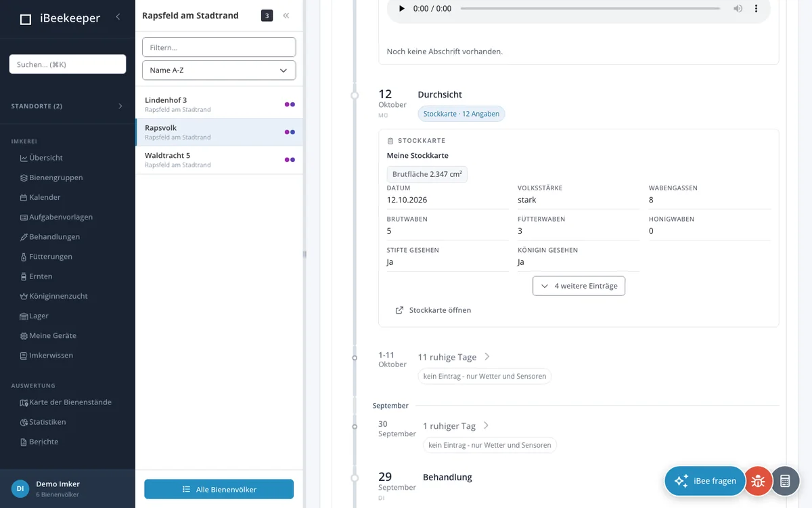812x508 pixels.
Task: Open the bug report button
Action: pos(758,481)
